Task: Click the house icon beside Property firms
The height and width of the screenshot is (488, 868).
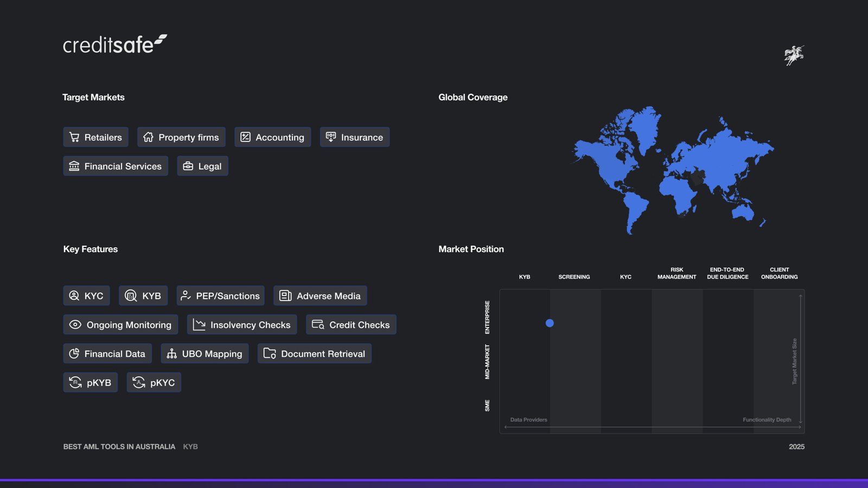Action: coord(148,137)
